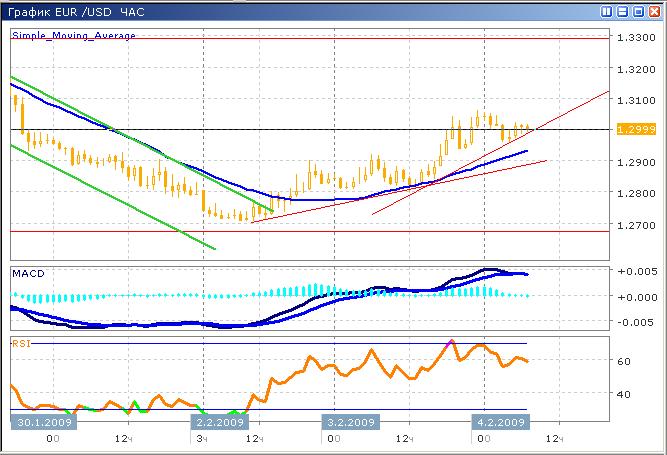Click the 1.3300 price axis label
Viewport: 667px width, 455px height.
click(x=637, y=37)
